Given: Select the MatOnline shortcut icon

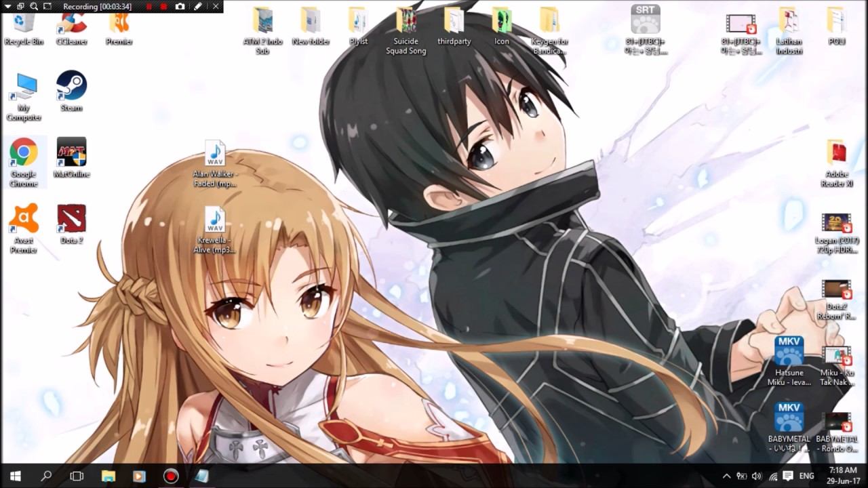Looking at the screenshot, I should tap(71, 158).
